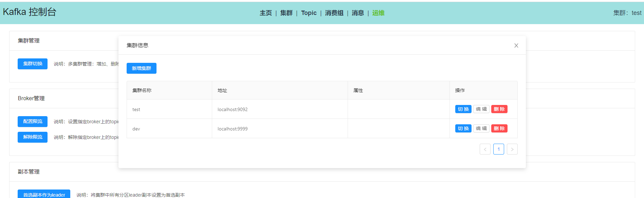Go to next page arrow
This screenshot has width=644, height=198.
[x=512, y=149]
